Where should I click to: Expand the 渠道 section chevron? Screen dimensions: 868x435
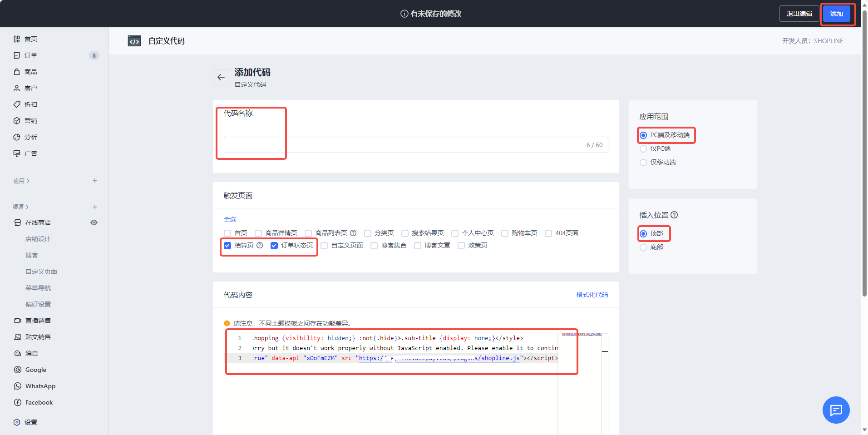(x=27, y=207)
